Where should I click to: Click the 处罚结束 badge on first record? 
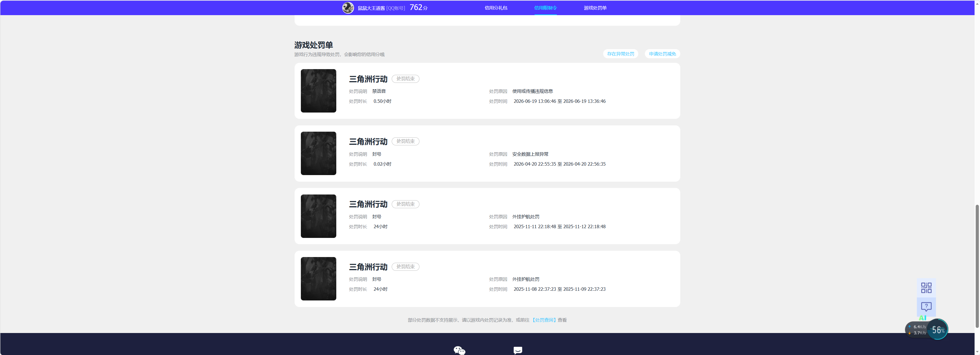(x=405, y=79)
